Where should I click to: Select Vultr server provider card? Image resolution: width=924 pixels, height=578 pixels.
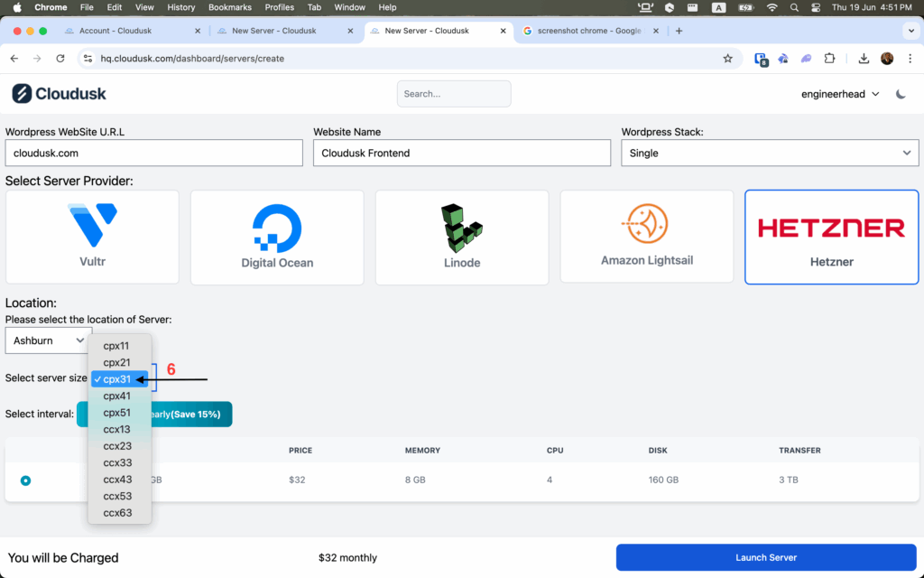pos(93,237)
